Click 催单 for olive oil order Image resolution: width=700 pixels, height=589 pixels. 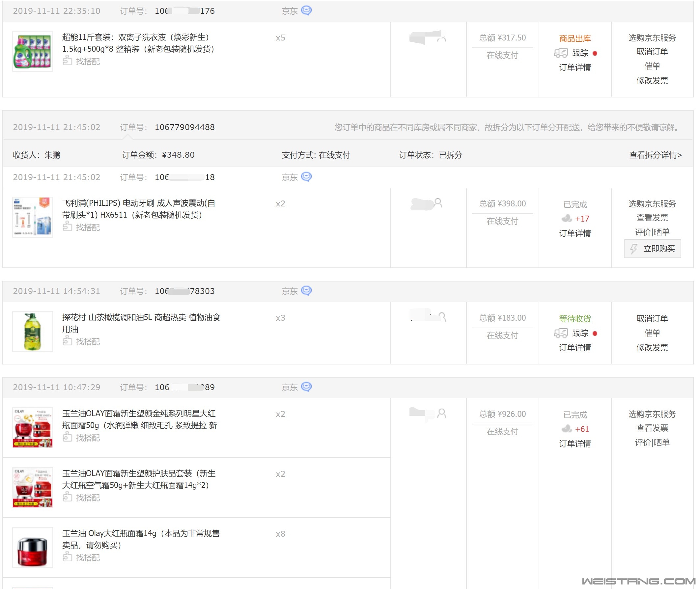[x=652, y=333]
